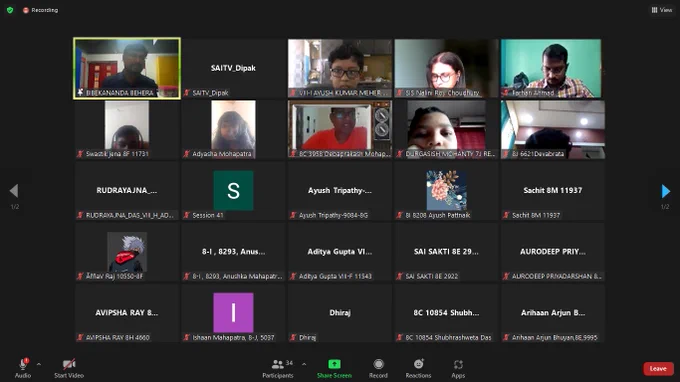
Task: Click '1/2' page indicator on right side
Action: 665,207
